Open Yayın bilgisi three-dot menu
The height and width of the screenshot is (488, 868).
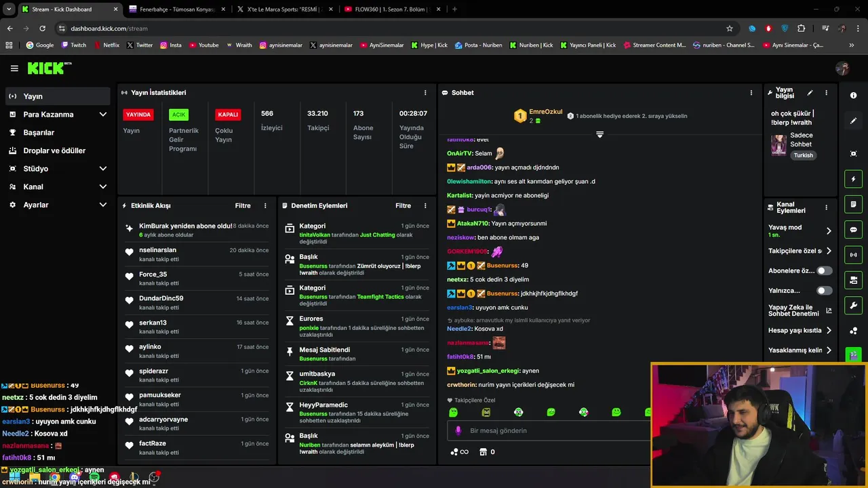click(826, 93)
